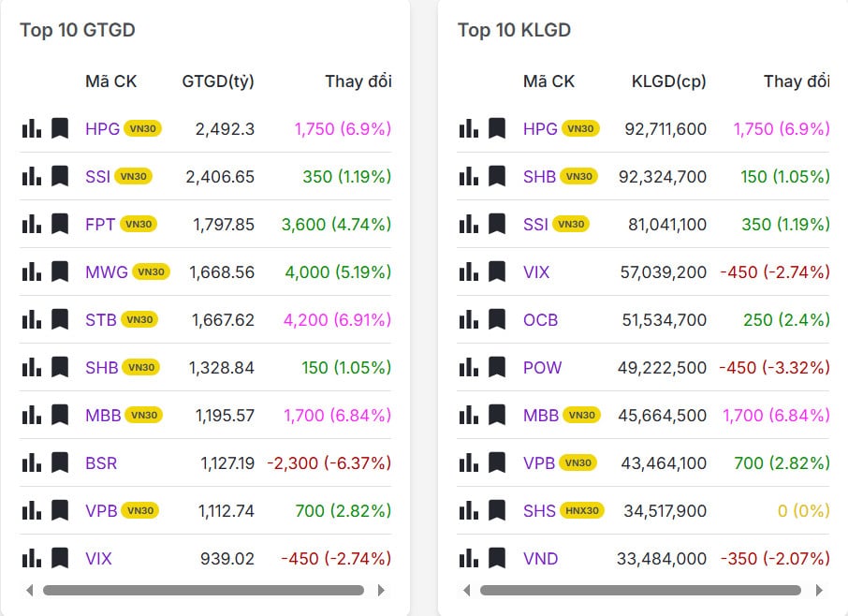Open the chart icon for VND
Screen dimensions: 848x616
tap(468, 558)
